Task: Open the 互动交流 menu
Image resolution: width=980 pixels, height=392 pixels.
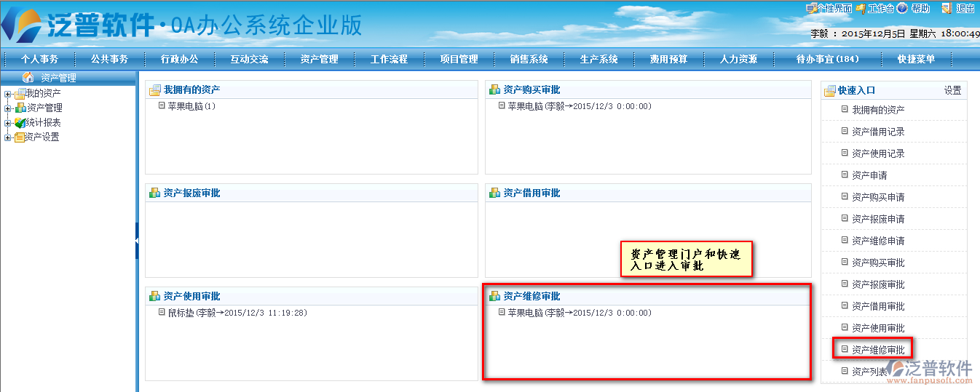Action: click(x=249, y=59)
